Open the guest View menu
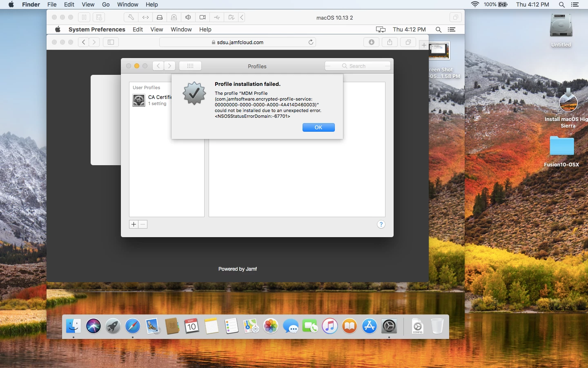588x368 pixels. (157, 29)
